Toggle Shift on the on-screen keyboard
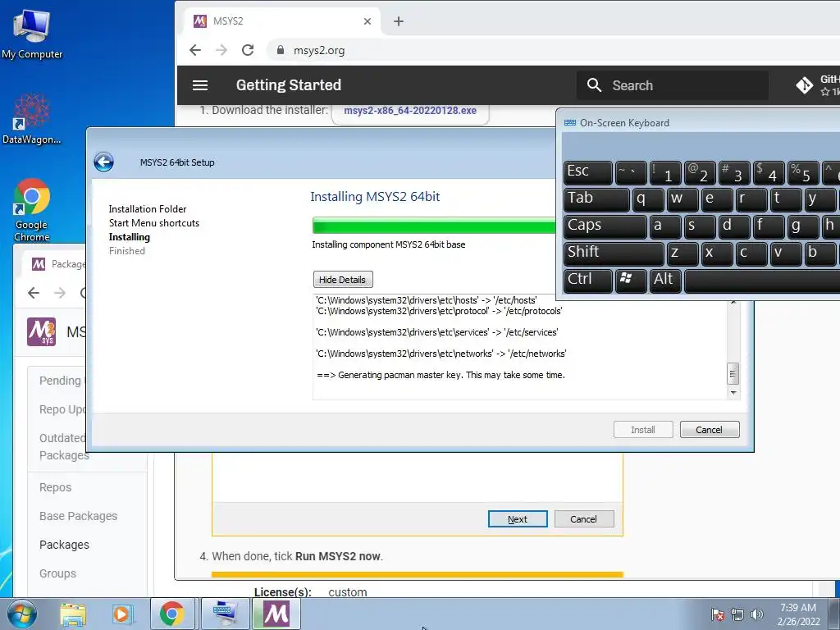This screenshot has height=630, width=840. 614,253
